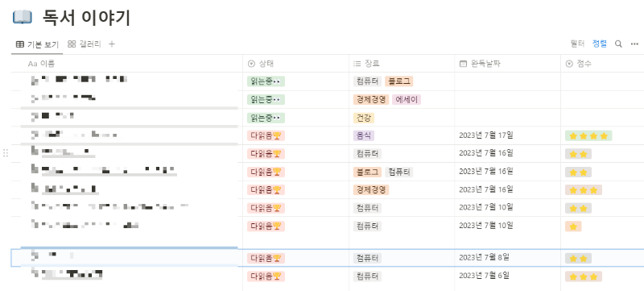Click the 경제경영 tag in the three-star row
Image resolution: width=644 pixels, height=291 pixels.
click(x=371, y=190)
